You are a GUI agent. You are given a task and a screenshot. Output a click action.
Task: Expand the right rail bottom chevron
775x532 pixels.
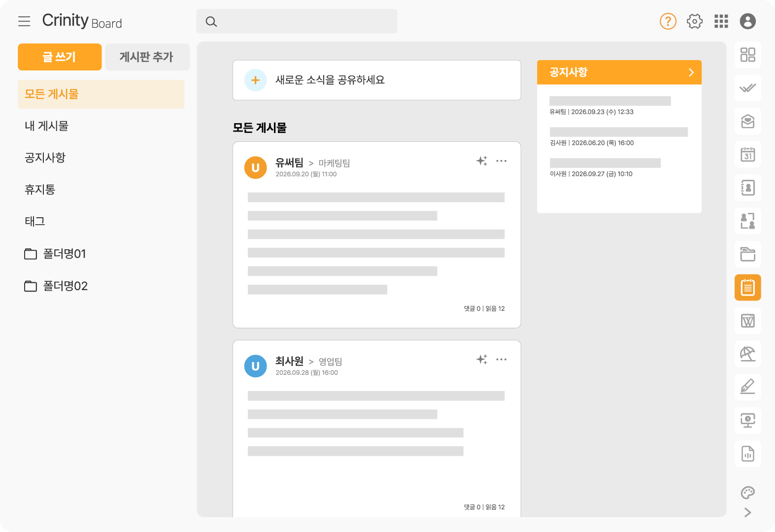(748, 513)
